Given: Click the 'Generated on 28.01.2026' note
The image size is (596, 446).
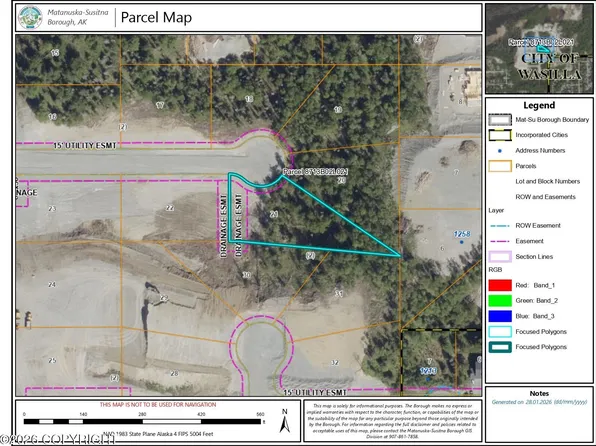Looking at the screenshot, I should pyautogui.click(x=539, y=402).
